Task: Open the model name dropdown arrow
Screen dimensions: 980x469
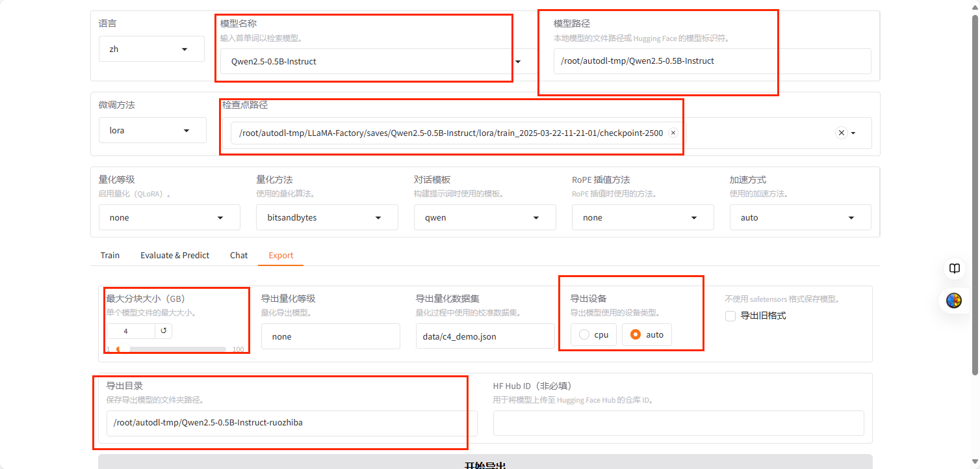Action: 518,62
